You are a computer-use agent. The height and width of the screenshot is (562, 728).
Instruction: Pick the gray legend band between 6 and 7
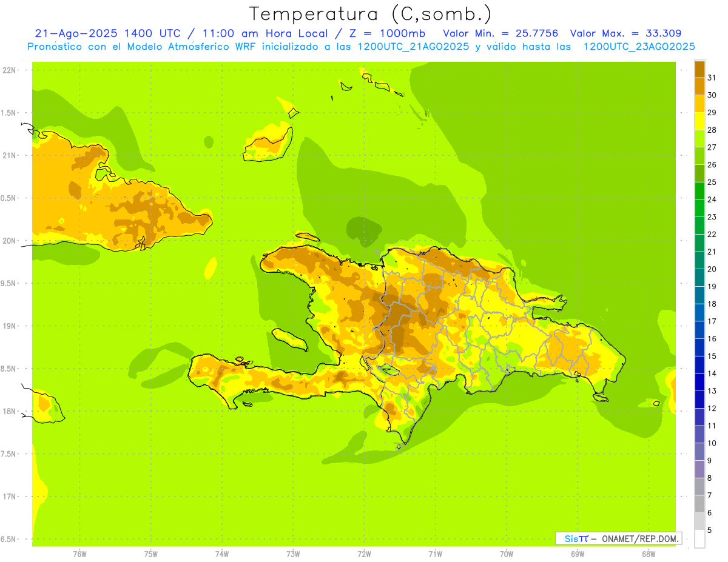699,504
